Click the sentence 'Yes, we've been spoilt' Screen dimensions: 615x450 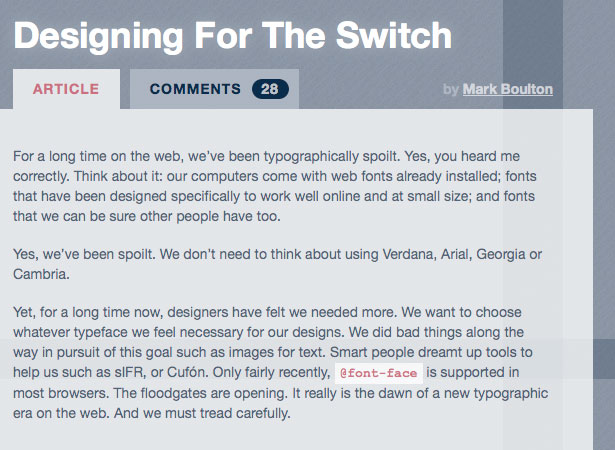(84, 254)
